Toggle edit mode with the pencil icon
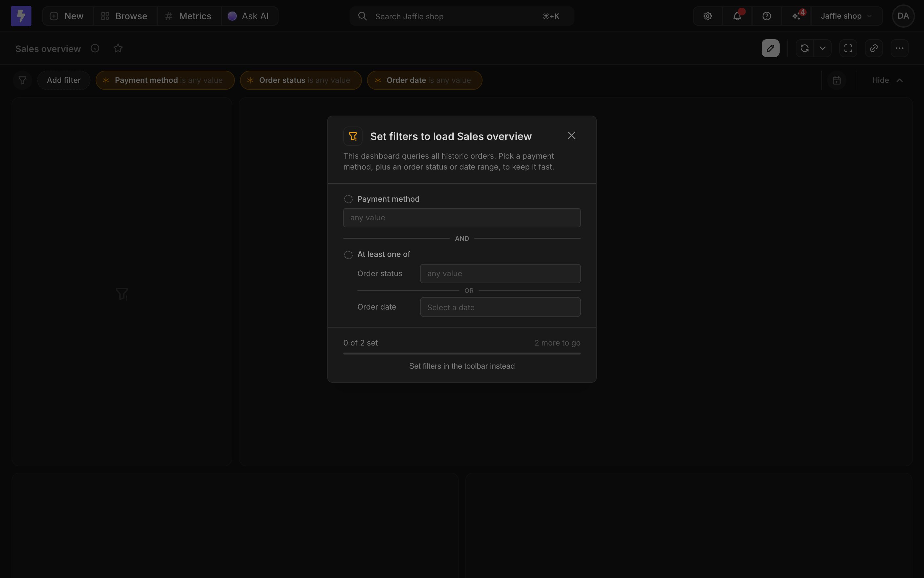This screenshot has height=578, width=924. pos(771,48)
